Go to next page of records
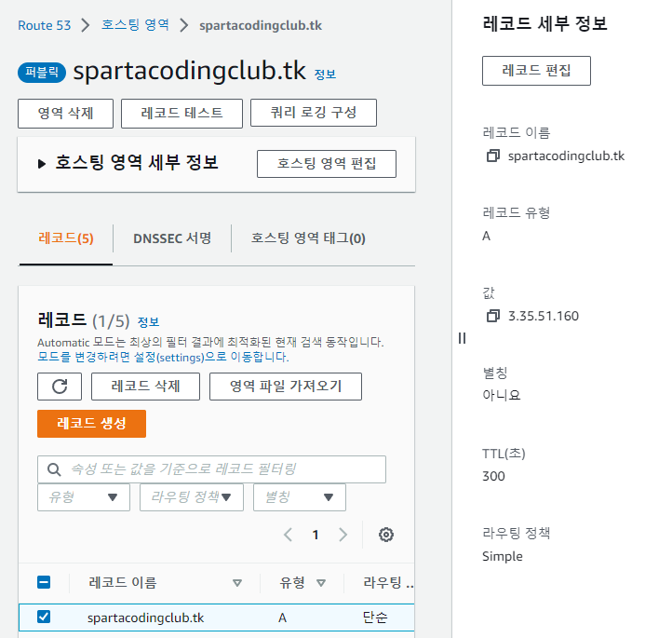The height and width of the screenshot is (638, 672). tap(343, 535)
